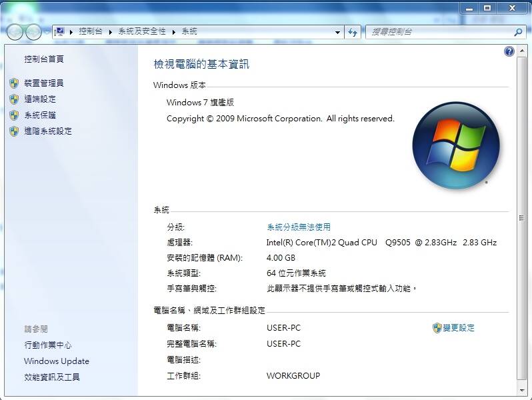
Task: Click the computer icon in address bar
Action: 59,32
